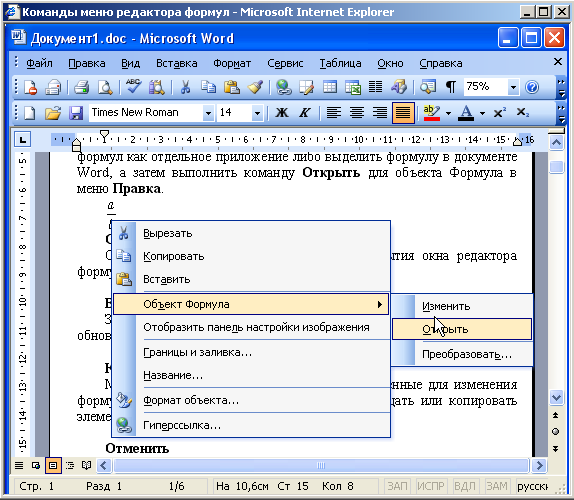The image size is (574, 500).
Task: Open the Таблица menu
Action: point(340,63)
